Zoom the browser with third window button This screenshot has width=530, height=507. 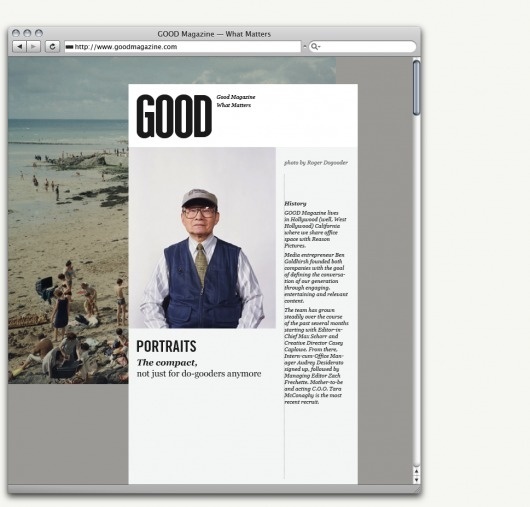pyautogui.click(x=39, y=33)
